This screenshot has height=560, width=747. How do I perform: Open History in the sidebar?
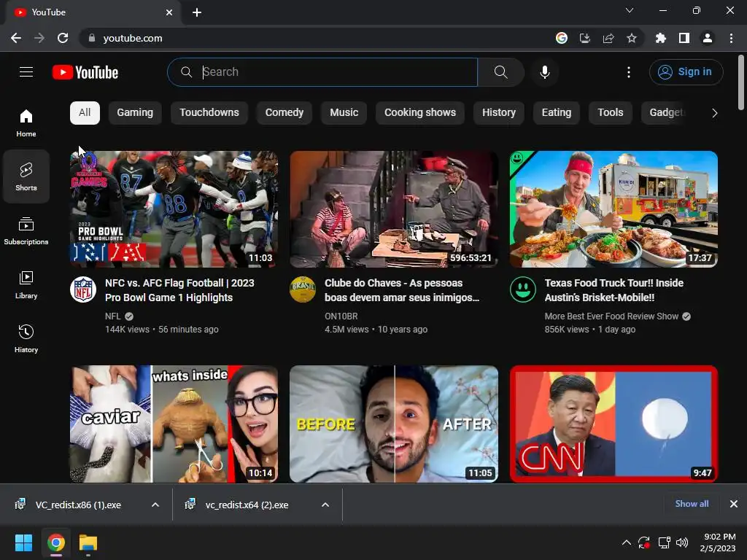[26, 338]
